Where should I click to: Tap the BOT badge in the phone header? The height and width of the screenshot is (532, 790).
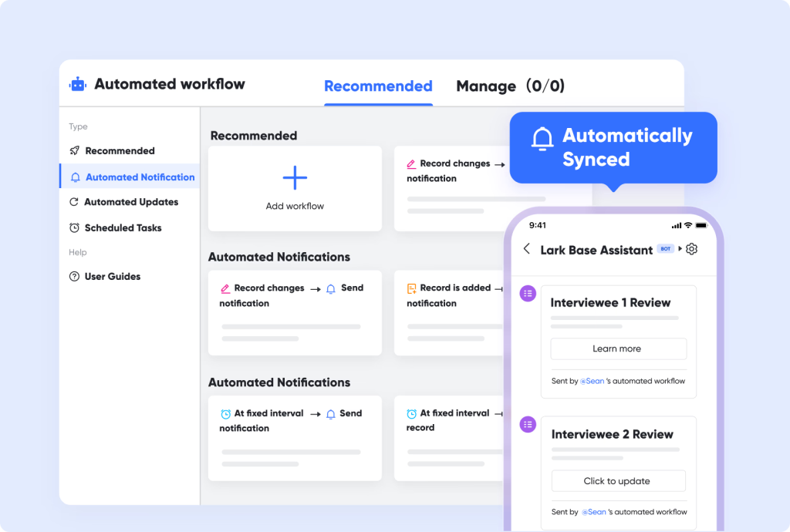[666, 248]
